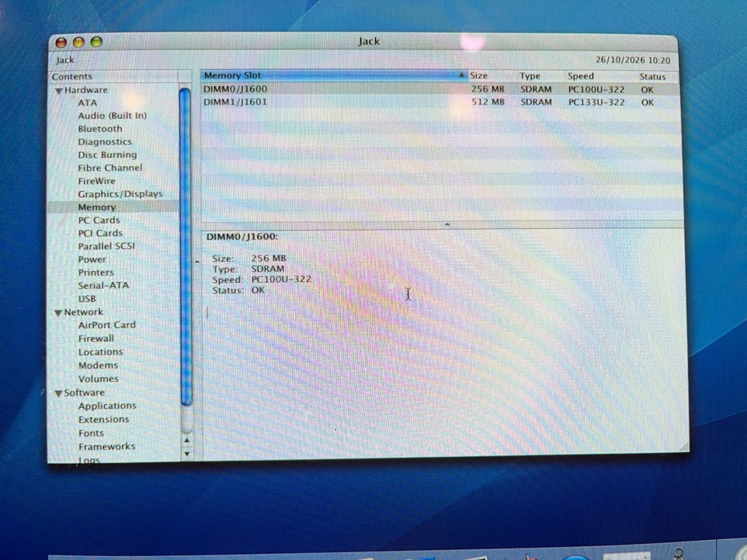Select the DIMM1/J1601 memory row
Viewport: 747px width, 560px height.
click(441, 102)
